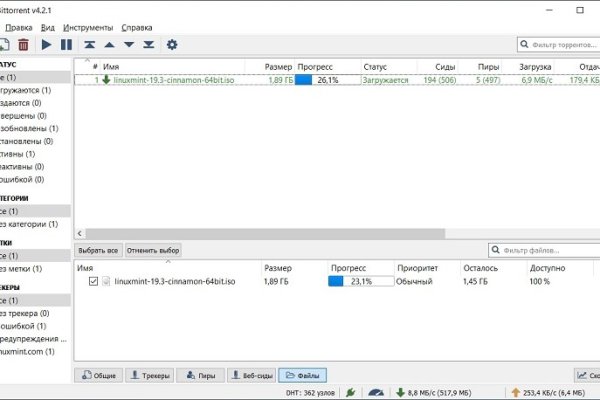Switch to the Пиры tab
This screenshot has width=600, height=400.
[200, 375]
